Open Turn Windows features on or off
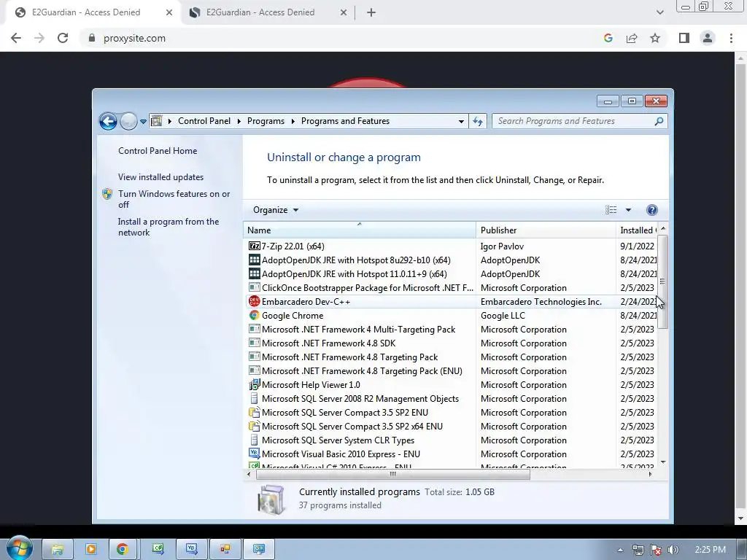This screenshot has width=747, height=560. (x=174, y=199)
